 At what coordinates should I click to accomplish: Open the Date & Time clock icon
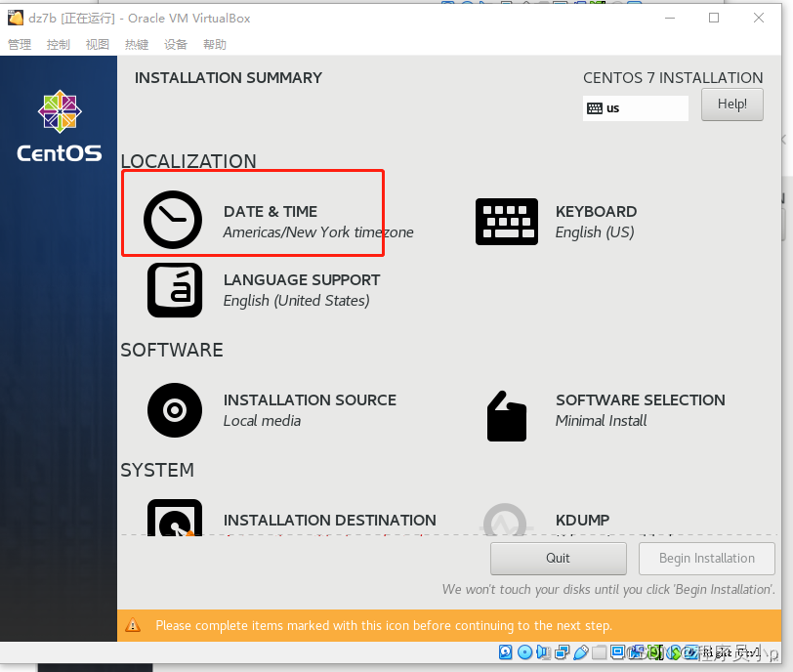click(173, 220)
